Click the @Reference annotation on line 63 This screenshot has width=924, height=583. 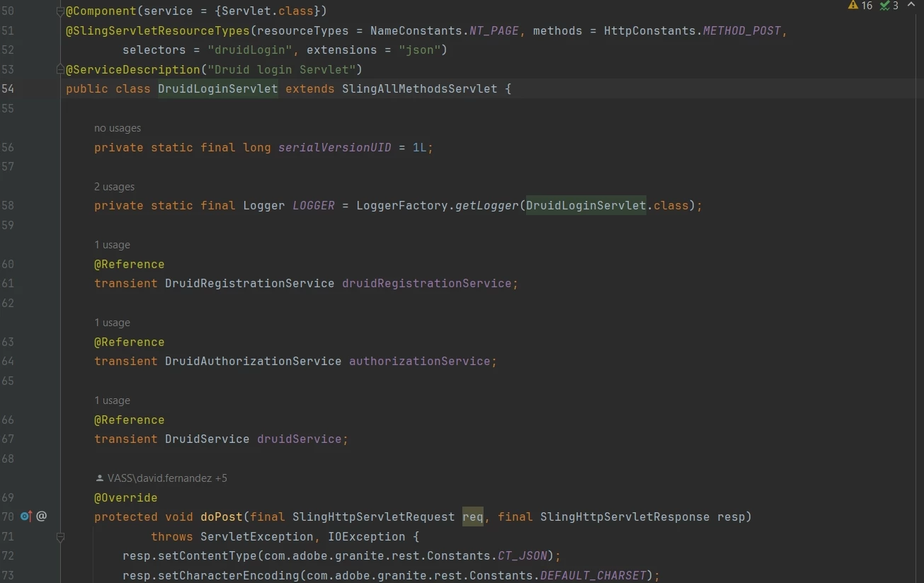pyautogui.click(x=130, y=342)
